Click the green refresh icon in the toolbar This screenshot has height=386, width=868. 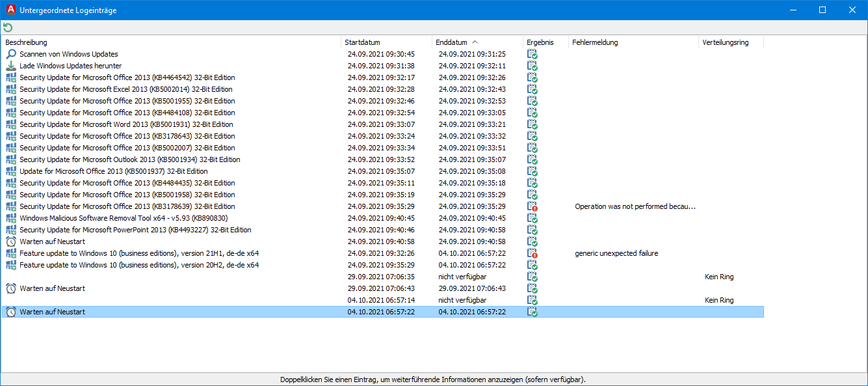pos(8,27)
